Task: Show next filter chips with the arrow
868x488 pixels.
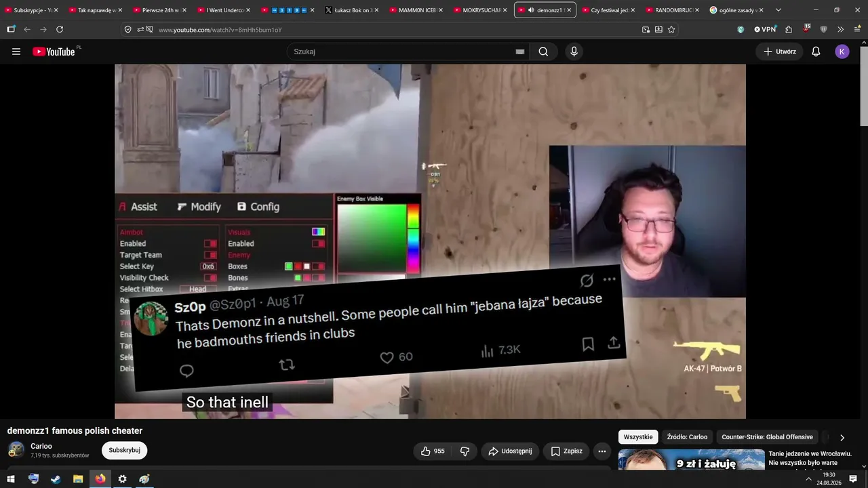Action: (842, 438)
